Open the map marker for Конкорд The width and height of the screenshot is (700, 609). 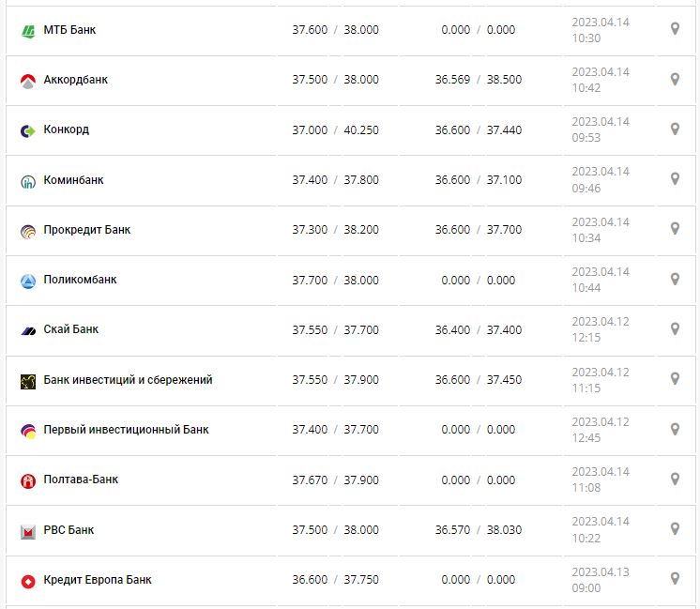(675, 129)
